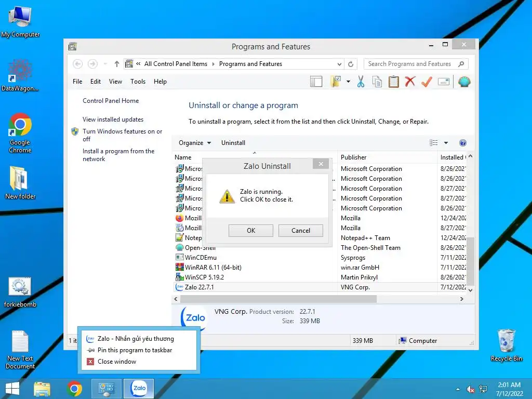
Task: Click the email/rename card toolbar icon
Action: (444, 82)
